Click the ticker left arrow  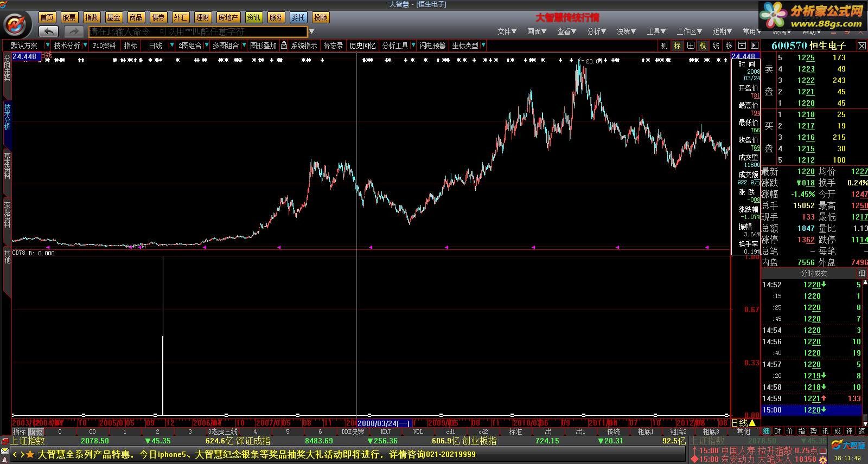point(15,455)
